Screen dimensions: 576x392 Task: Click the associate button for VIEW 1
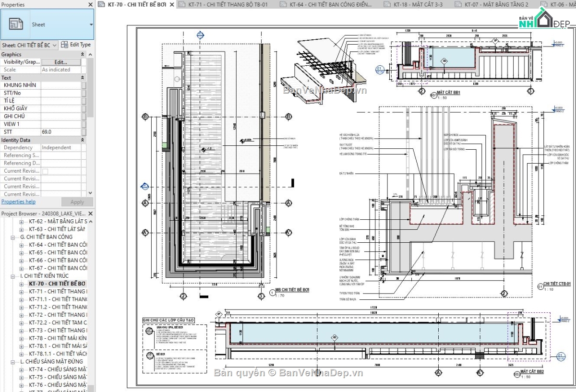84,124
